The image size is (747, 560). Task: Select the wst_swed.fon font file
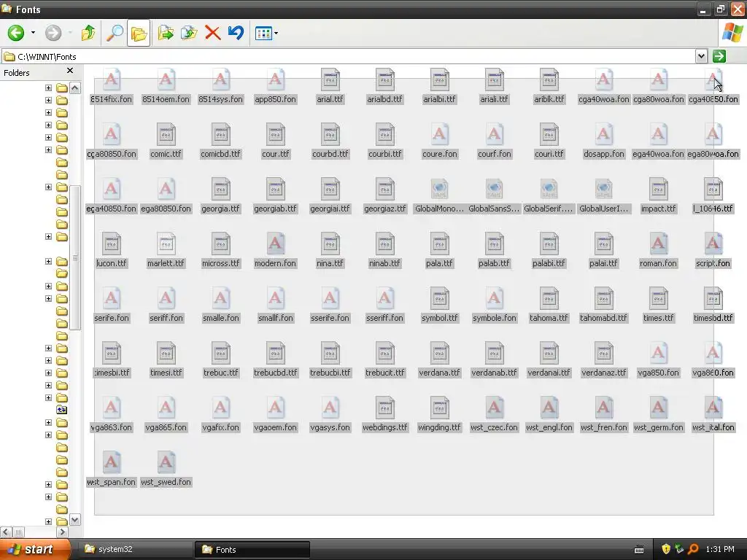(166, 470)
